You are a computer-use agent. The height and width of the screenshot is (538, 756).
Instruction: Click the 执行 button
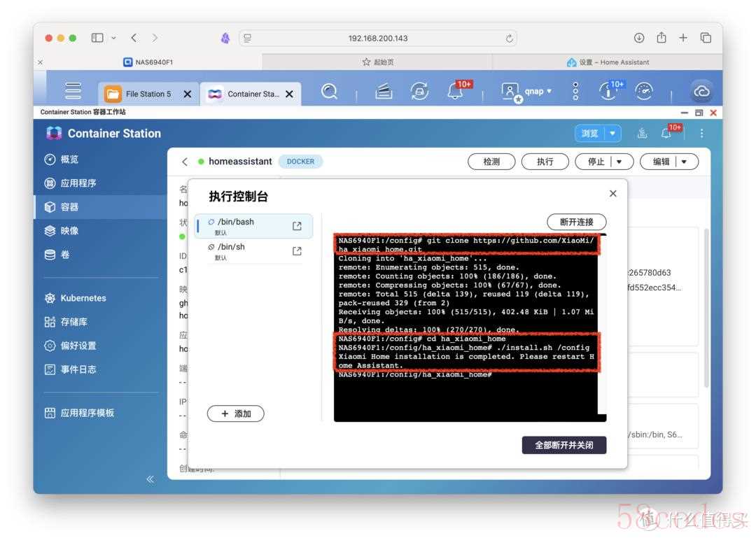545,162
